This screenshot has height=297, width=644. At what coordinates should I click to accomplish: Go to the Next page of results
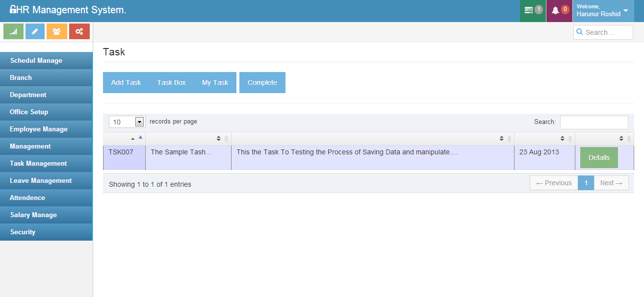(x=611, y=183)
